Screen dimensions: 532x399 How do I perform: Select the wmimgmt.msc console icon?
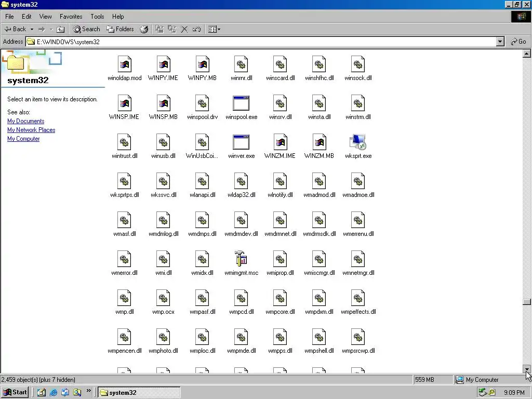241,259
